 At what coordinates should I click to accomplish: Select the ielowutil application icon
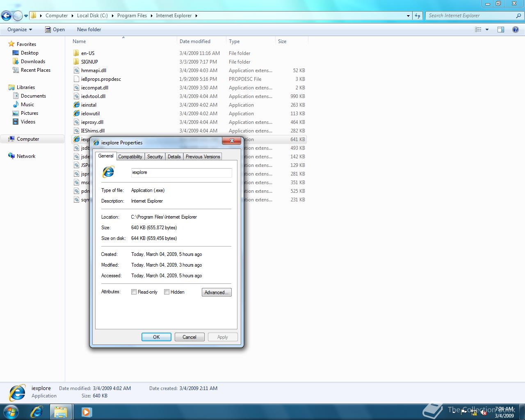[x=76, y=114]
